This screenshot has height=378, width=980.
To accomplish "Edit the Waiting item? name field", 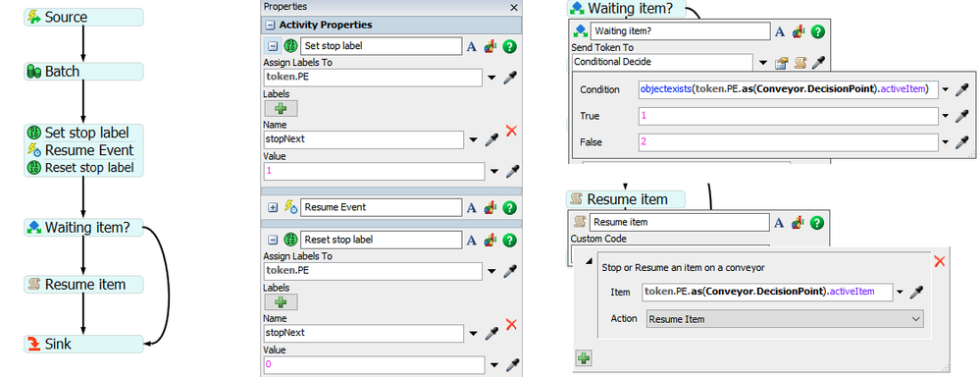I will click(x=681, y=31).
